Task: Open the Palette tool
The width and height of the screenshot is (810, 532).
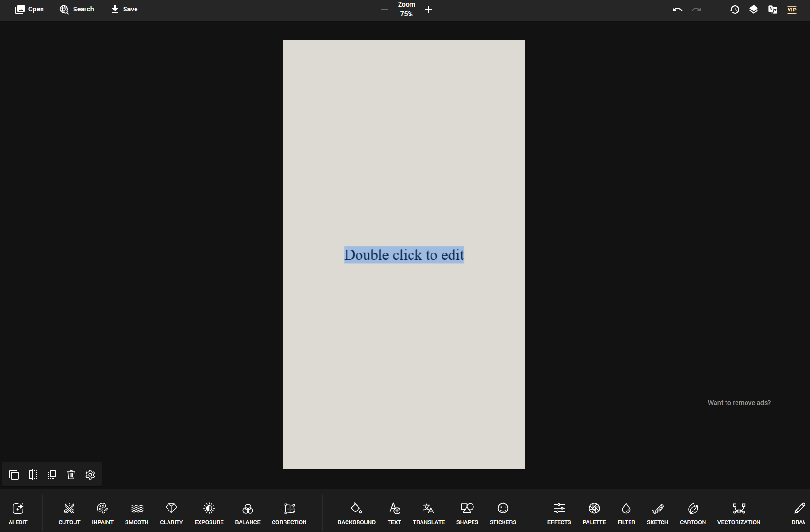Action: click(594, 513)
